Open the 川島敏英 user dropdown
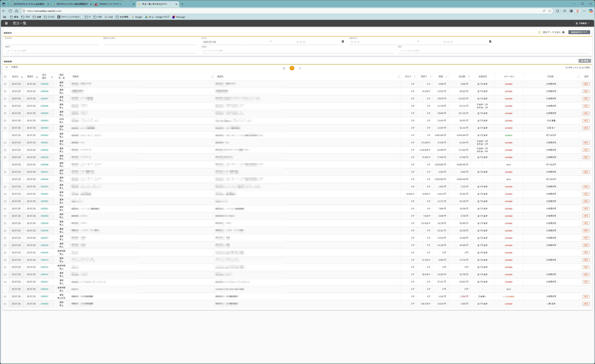 pyautogui.click(x=583, y=23)
